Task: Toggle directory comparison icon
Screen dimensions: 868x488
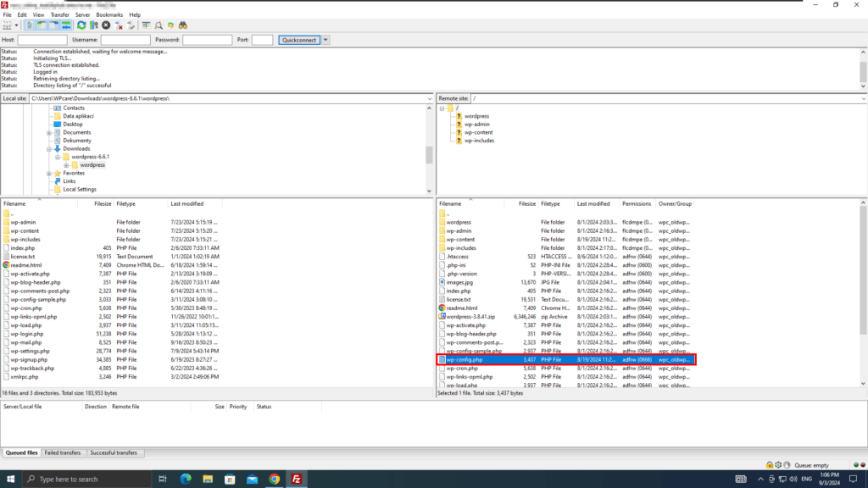Action: tap(159, 25)
